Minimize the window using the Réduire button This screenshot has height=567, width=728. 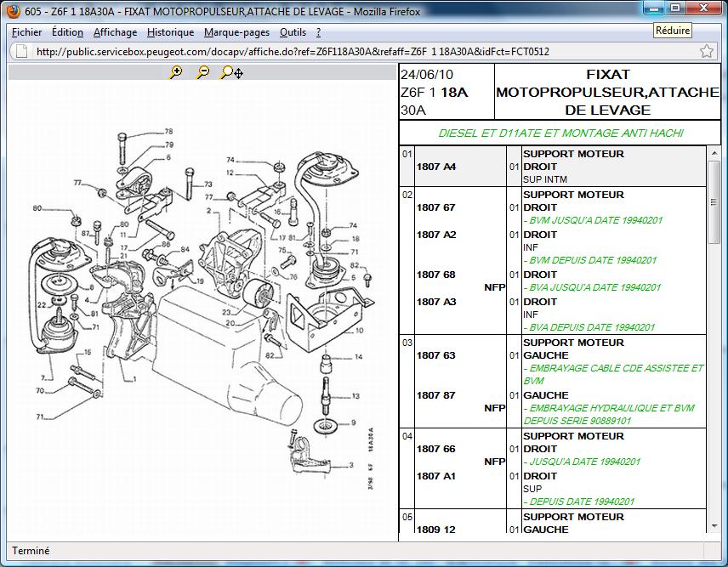655,9
